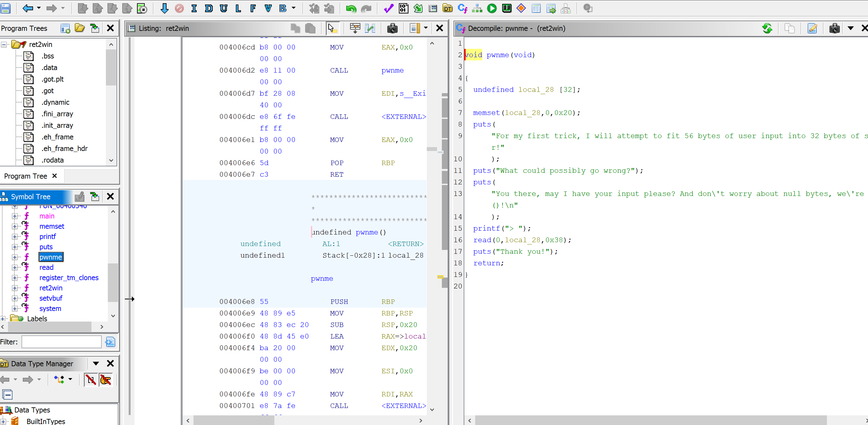Toggle mouse hover mode in Listing
Image resolution: width=868 pixels, height=425 pixels.
(332, 28)
